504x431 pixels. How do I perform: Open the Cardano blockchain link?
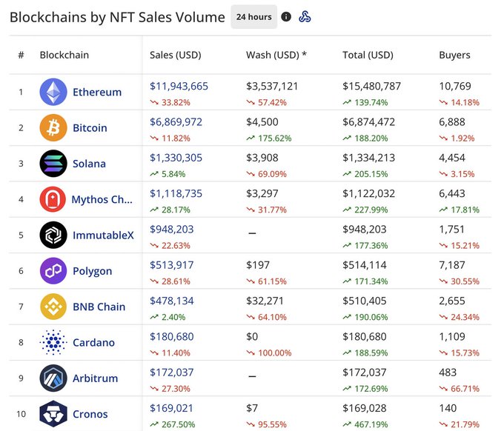(x=93, y=343)
